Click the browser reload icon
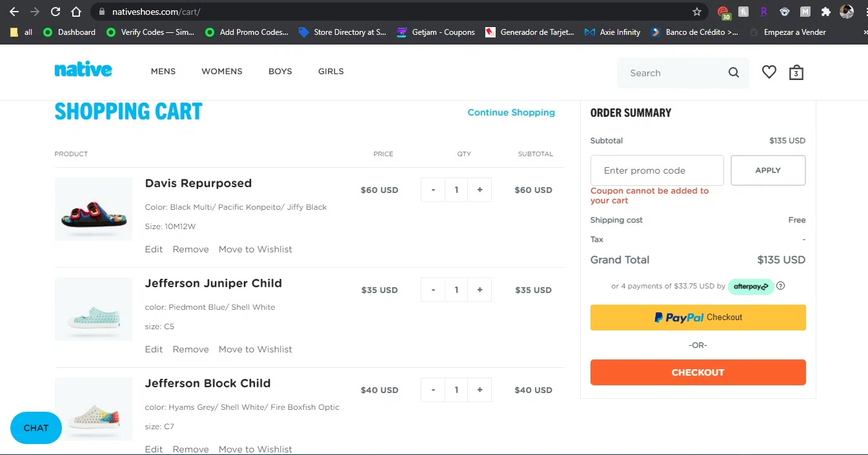The width and height of the screenshot is (868, 455). click(x=56, y=12)
